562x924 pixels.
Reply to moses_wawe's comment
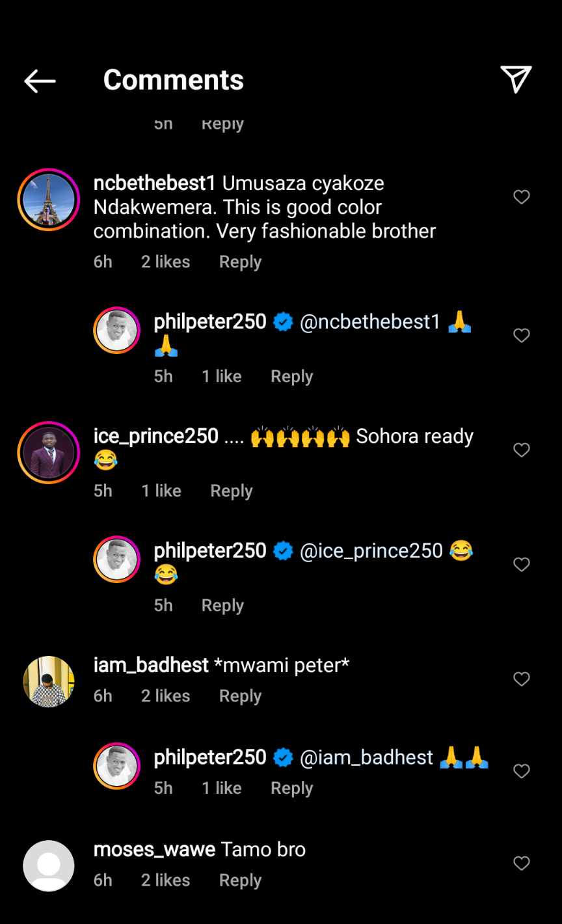[x=240, y=880]
